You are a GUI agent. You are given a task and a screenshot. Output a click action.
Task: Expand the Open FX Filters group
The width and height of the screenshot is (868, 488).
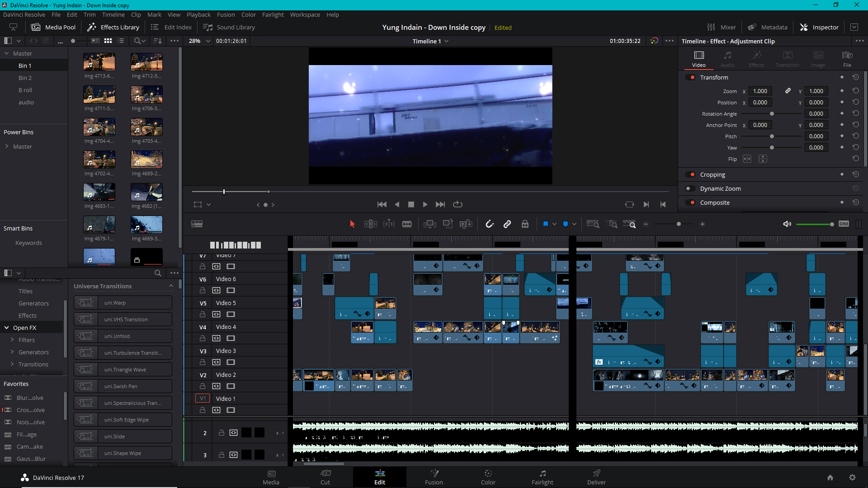[12, 340]
